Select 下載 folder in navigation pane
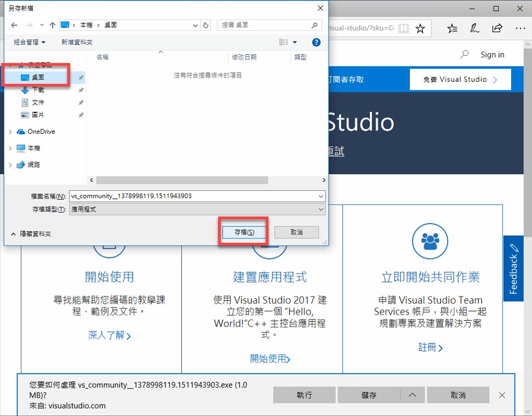The height and width of the screenshot is (416, 532). (38, 90)
